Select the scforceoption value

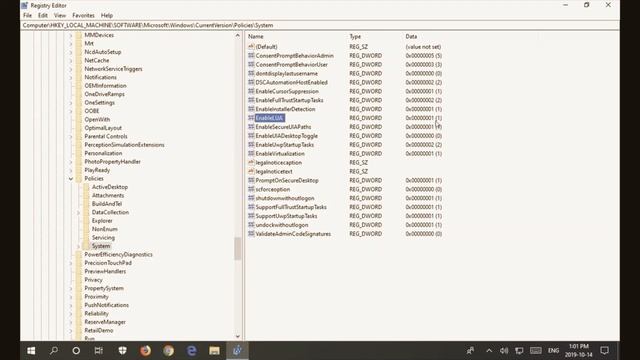coord(273,189)
